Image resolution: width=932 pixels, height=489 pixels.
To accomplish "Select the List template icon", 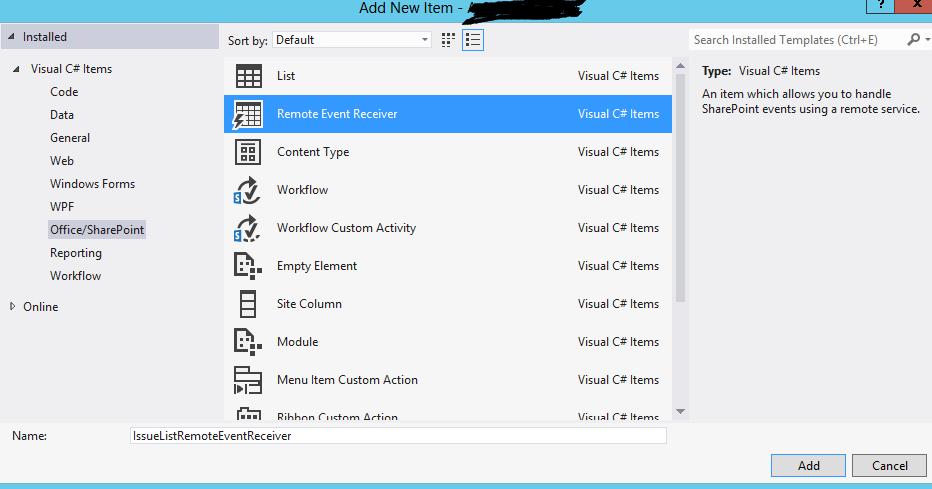I will click(x=248, y=76).
